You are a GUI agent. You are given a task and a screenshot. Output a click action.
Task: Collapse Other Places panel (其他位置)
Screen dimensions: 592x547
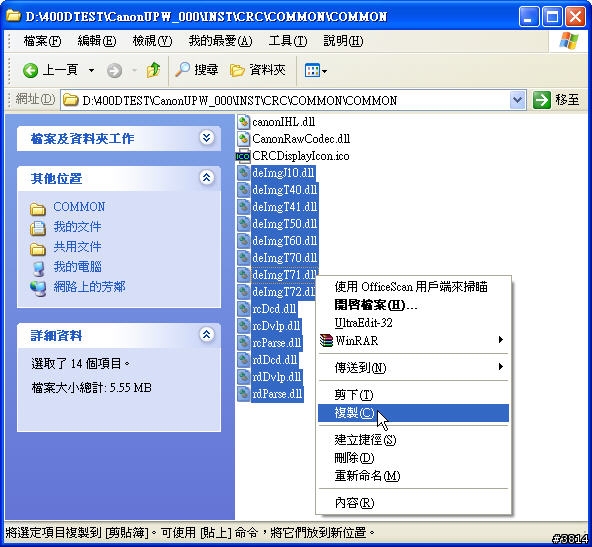click(207, 177)
